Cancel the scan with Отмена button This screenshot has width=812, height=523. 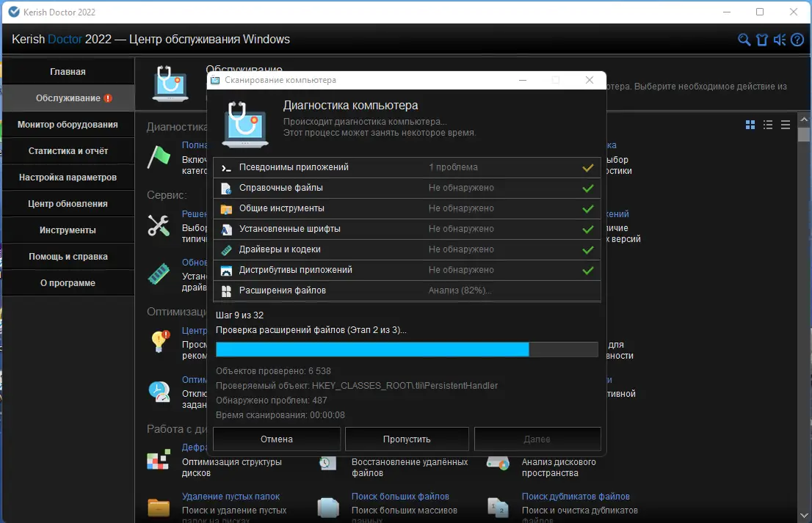coord(277,439)
